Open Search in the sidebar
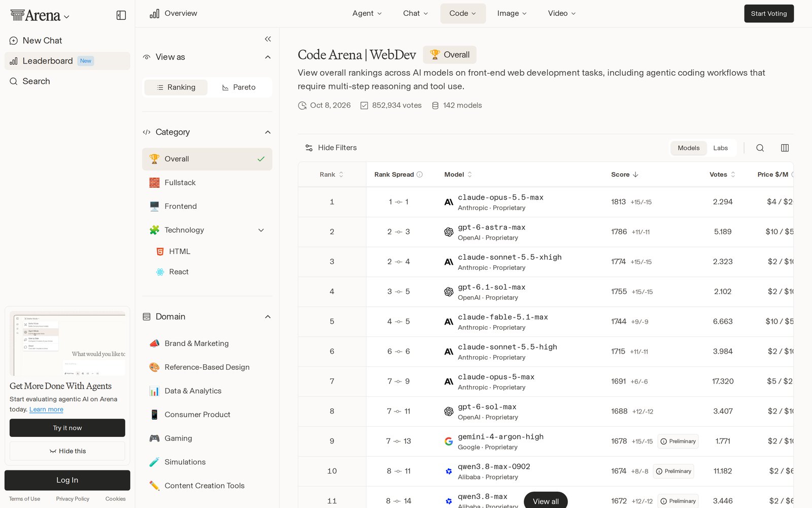812x508 pixels. pyautogui.click(x=67, y=81)
